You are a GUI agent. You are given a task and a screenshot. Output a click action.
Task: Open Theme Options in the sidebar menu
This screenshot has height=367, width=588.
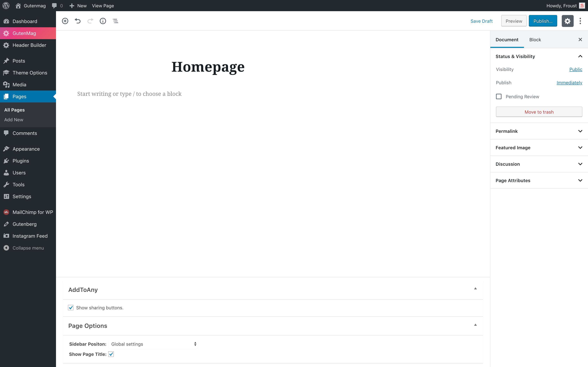pyautogui.click(x=30, y=73)
